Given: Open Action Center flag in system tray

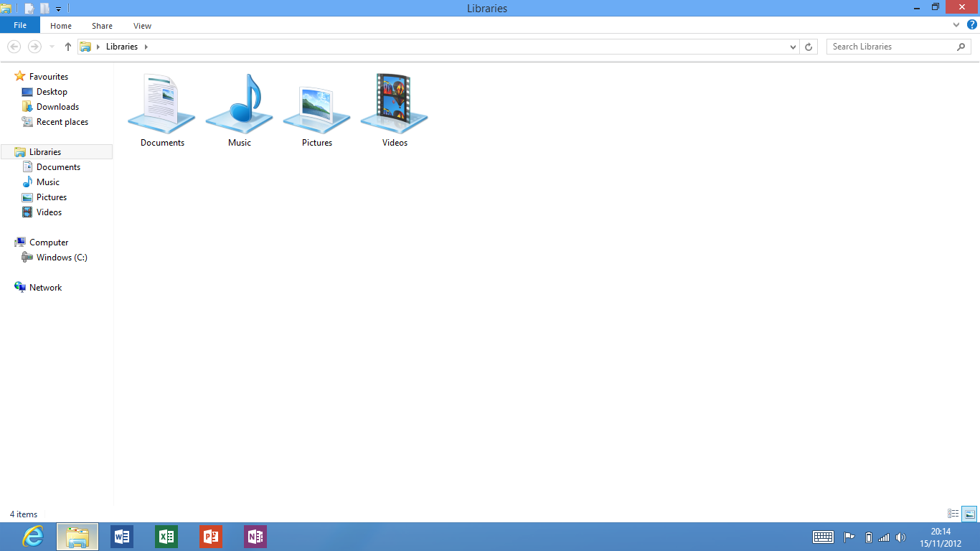Looking at the screenshot, I should click(x=849, y=537).
